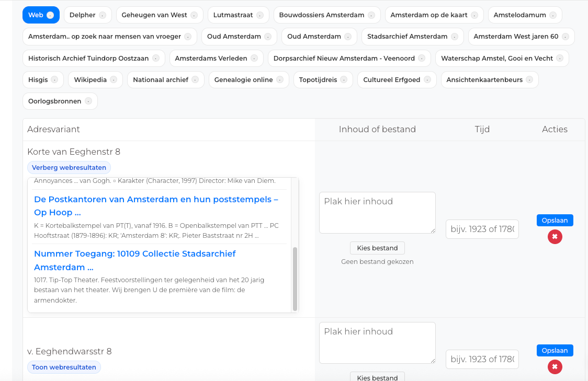Switch to Genealogie online tab
The image size is (588, 381).
[243, 80]
